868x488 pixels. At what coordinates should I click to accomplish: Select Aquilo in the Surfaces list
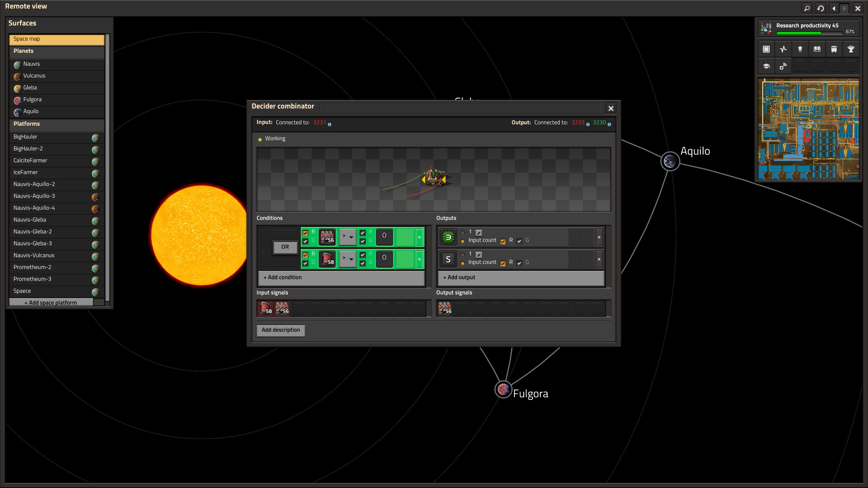(57, 111)
